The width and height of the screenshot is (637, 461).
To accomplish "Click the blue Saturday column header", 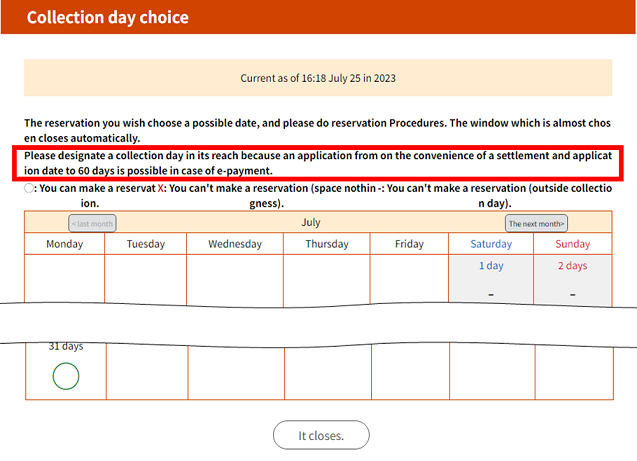I will pos(491,244).
